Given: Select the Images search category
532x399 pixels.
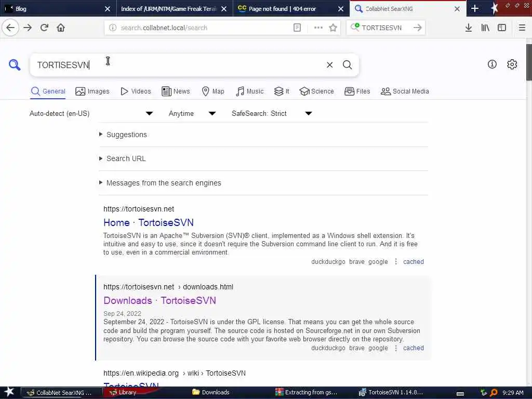Looking at the screenshot, I should [x=92, y=91].
